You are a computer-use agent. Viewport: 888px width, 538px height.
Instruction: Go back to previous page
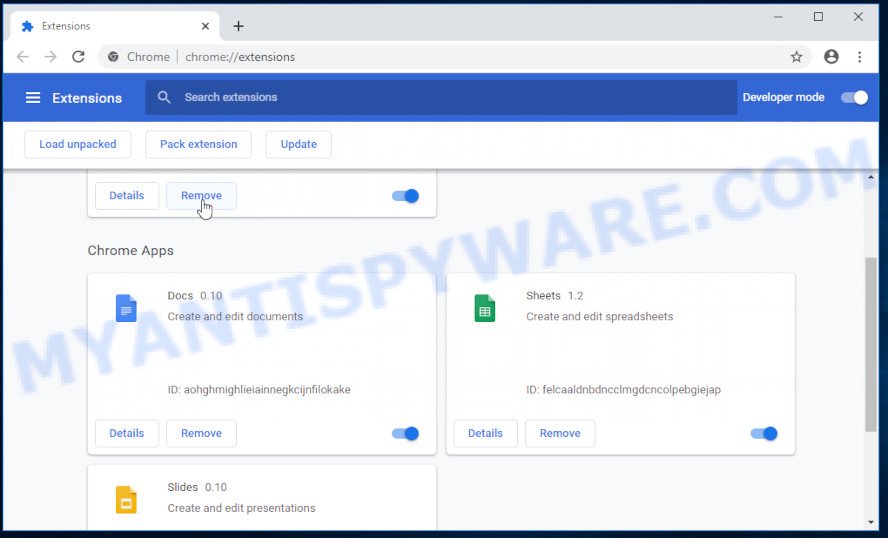[x=23, y=57]
